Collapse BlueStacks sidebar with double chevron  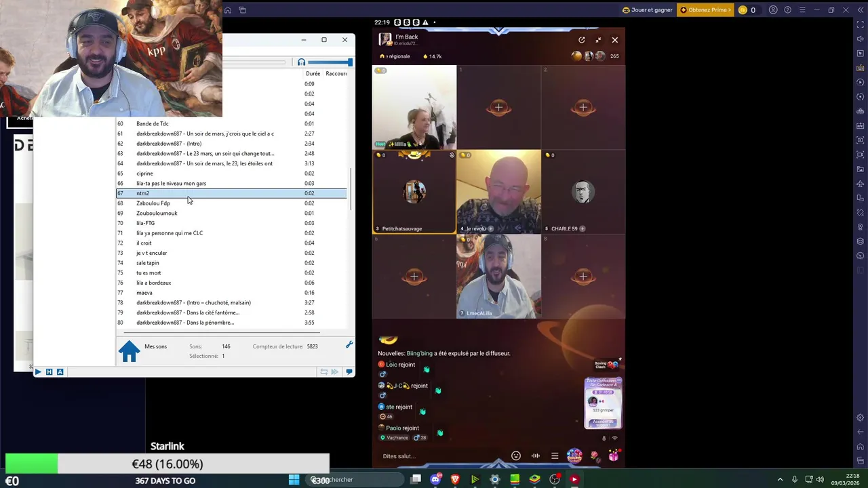point(861,10)
